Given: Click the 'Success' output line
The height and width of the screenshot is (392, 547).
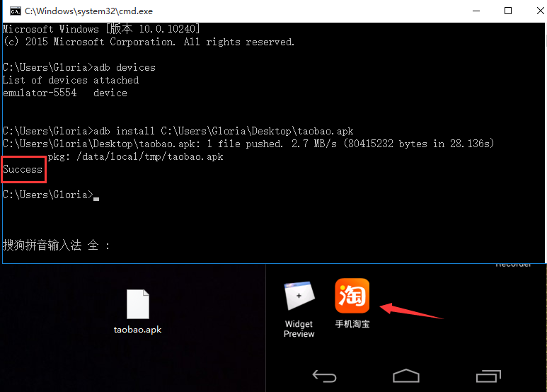Looking at the screenshot, I should click(23, 170).
